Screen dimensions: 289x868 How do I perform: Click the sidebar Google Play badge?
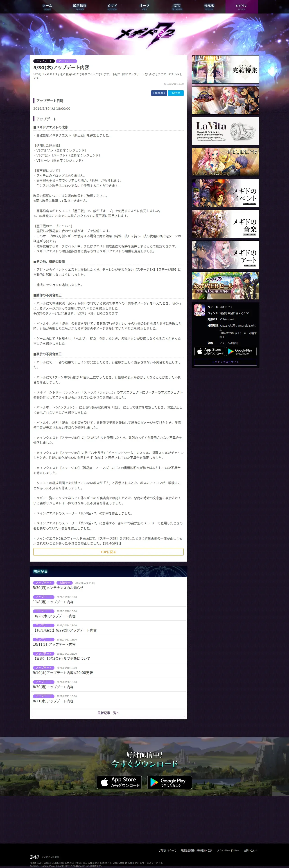coord(241,351)
